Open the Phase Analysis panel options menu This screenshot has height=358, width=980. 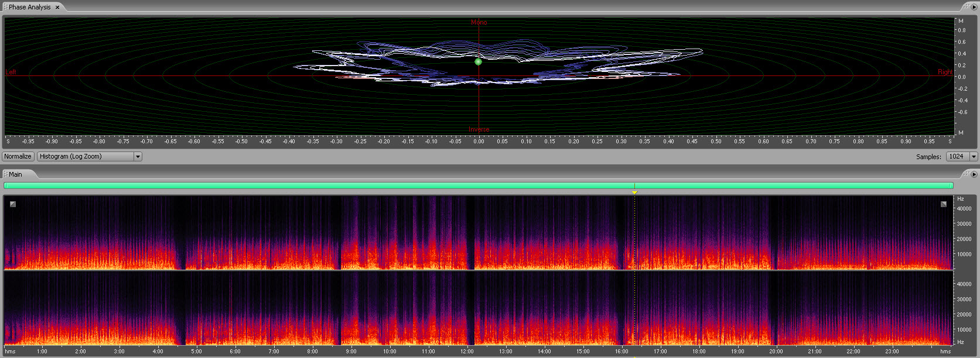pos(974,7)
